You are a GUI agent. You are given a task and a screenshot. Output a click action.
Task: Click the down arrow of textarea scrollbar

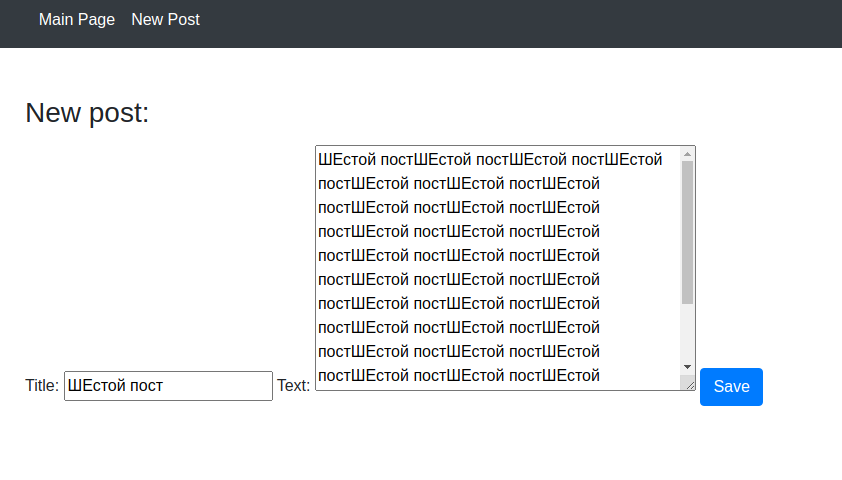point(687,367)
